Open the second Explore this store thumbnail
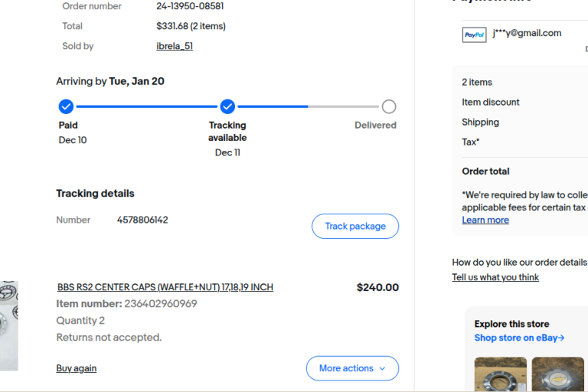588x392 pixels. point(558,374)
